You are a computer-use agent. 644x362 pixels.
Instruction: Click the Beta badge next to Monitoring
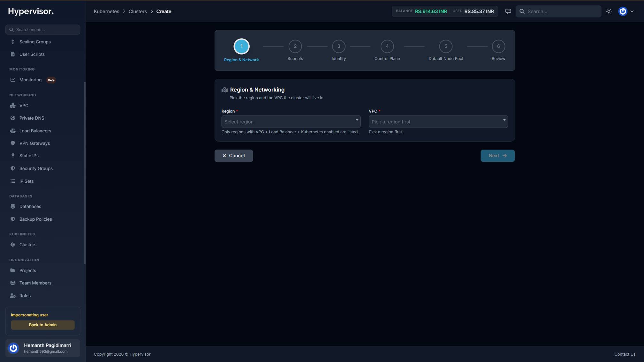tap(51, 80)
